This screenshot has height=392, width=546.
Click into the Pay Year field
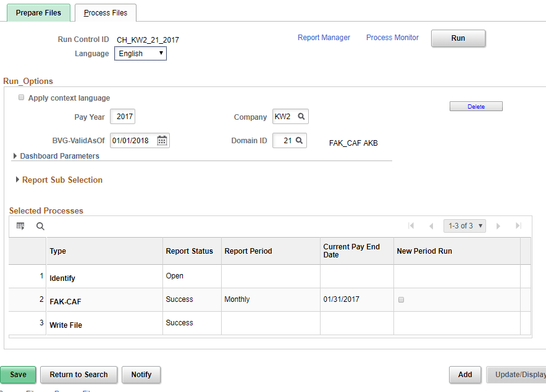click(x=122, y=117)
